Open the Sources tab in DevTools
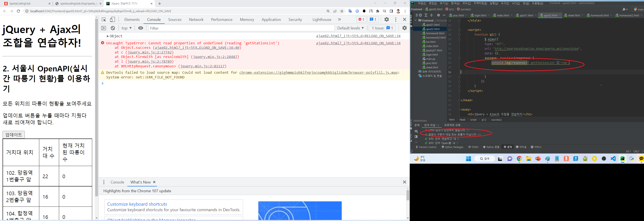Viewport: 644px width, 221px height. (175, 19)
